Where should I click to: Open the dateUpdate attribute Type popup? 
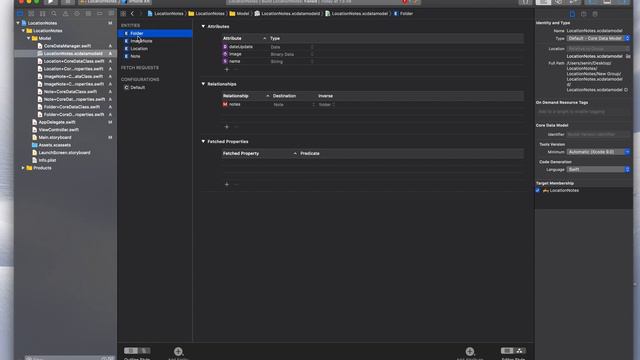tap(292, 47)
